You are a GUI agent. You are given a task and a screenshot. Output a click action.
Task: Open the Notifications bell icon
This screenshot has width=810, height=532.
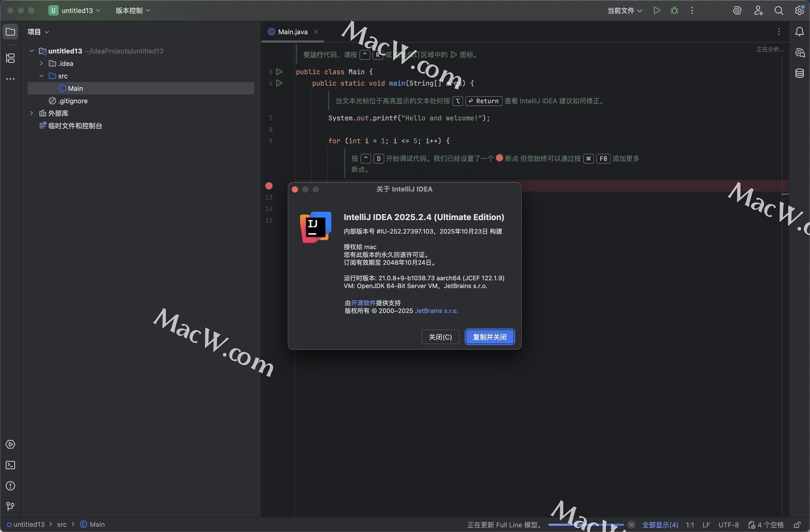pos(799,32)
